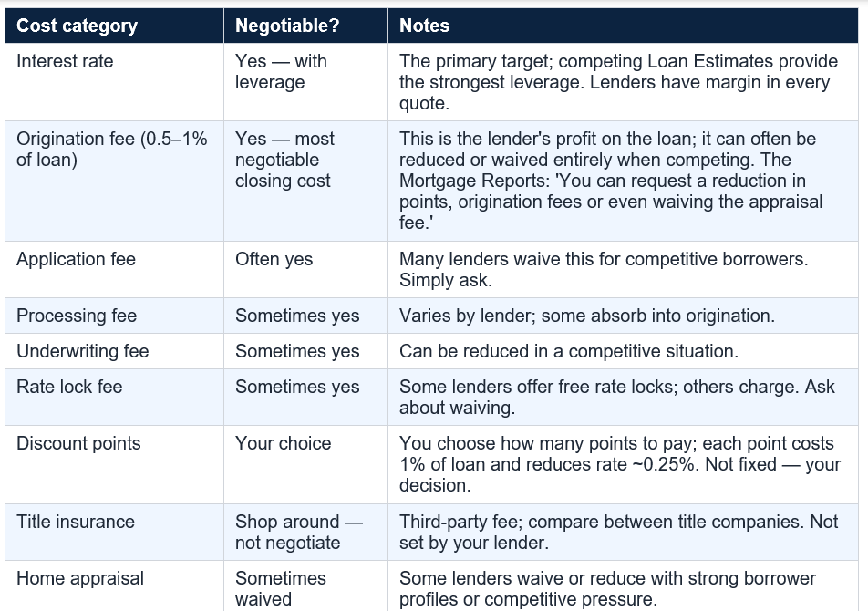Select the 'Processing fee' cell
This screenshot has height=611, width=868.
coord(115,316)
